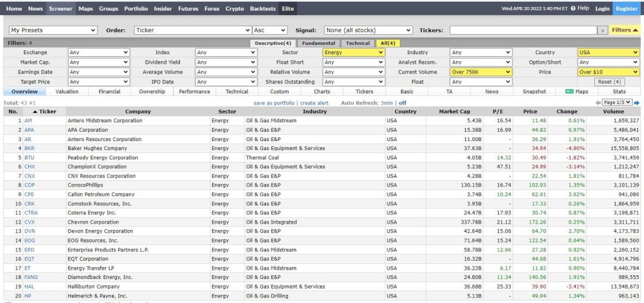Open the Insider menu item
Screen dimensions: 644x303
[x=163, y=9]
